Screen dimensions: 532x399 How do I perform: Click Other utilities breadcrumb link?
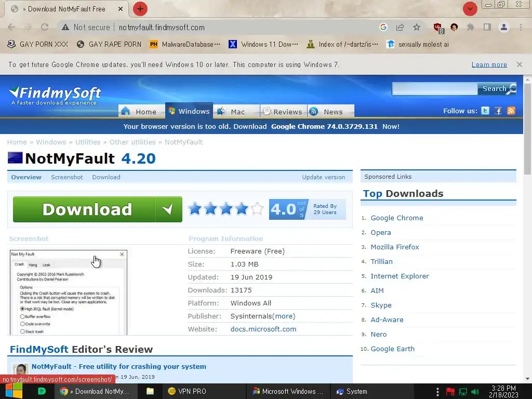(132, 142)
